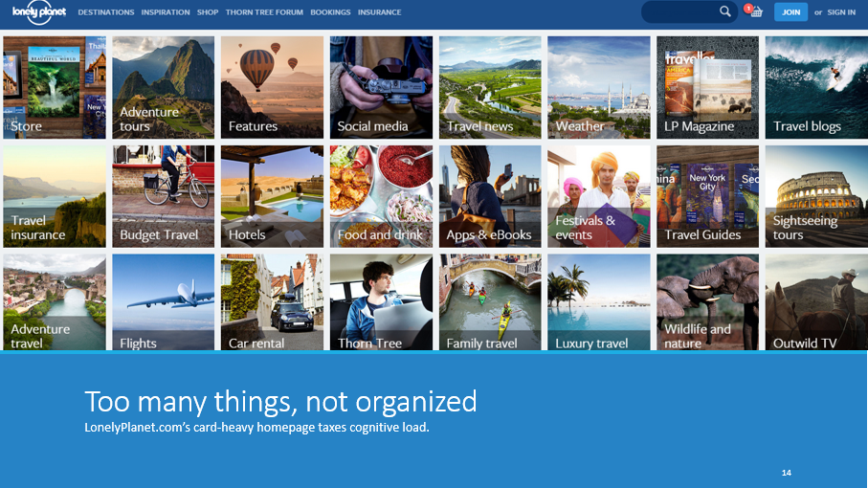Select the Social media tile

pyautogui.click(x=381, y=88)
